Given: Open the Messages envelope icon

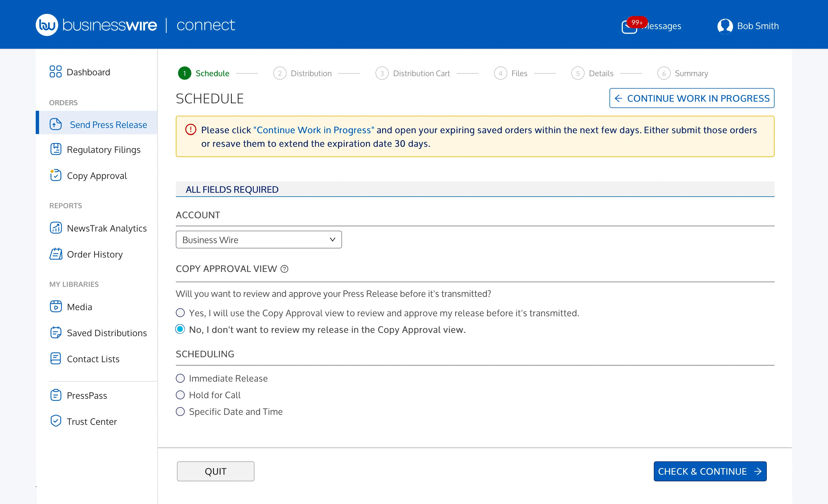Looking at the screenshot, I should coord(629,27).
